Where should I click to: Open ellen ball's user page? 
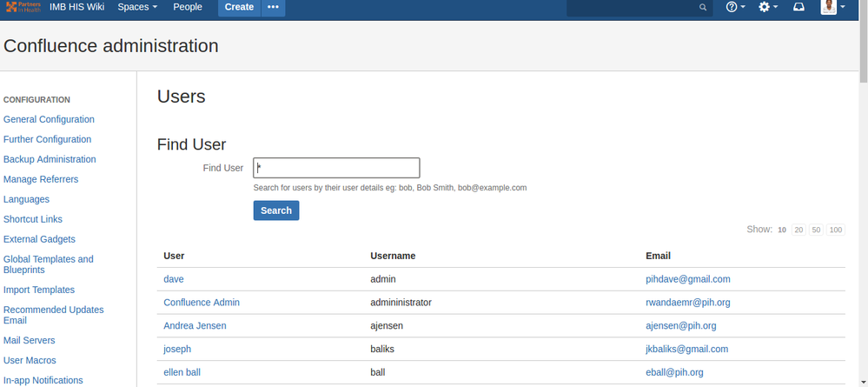182,372
